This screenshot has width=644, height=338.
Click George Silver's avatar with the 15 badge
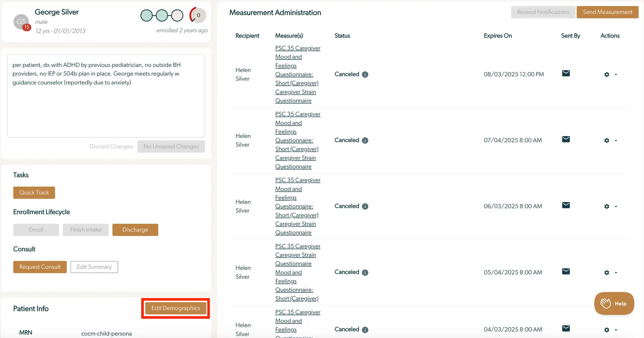point(21,22)
